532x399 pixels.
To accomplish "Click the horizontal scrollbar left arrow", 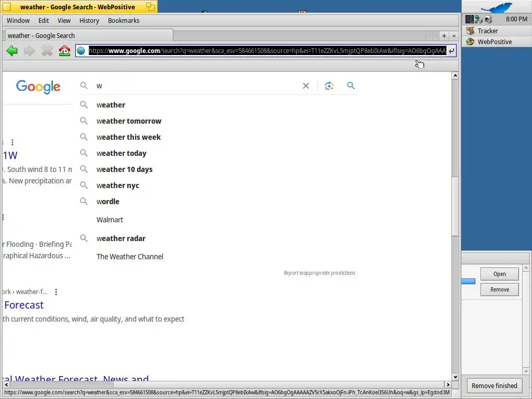I will pyautogui.click(x=6, y=385).
